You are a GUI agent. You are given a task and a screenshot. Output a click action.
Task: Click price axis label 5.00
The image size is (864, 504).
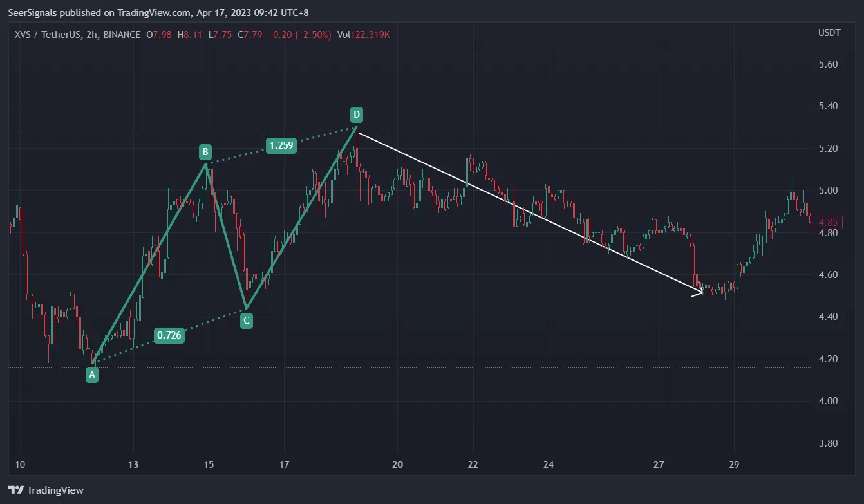click(x=828, y=191)
